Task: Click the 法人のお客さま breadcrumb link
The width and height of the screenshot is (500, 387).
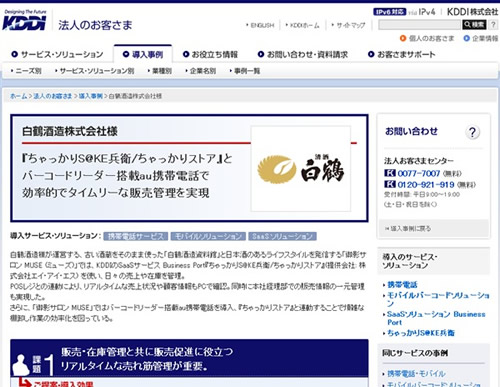Action: (53, 96)
